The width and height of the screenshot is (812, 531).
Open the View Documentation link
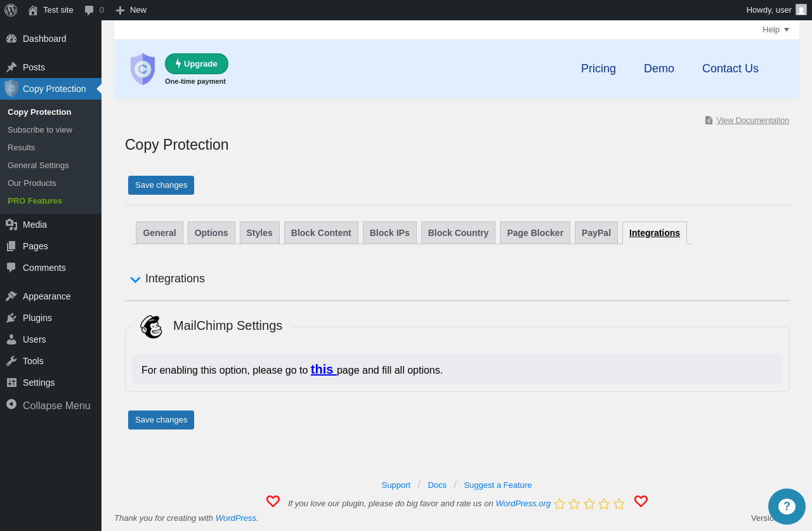pyautogui.click(x=752, y=121)
